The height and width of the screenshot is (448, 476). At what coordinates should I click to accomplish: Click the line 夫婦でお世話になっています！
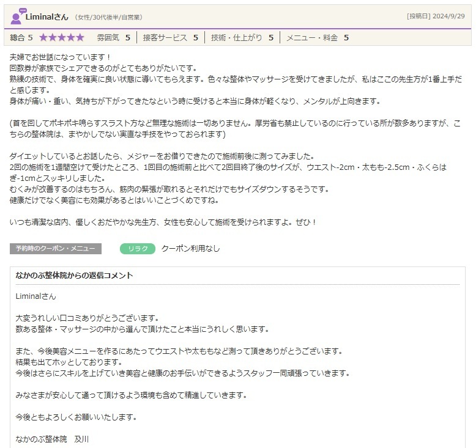click(x=61, y=57)
